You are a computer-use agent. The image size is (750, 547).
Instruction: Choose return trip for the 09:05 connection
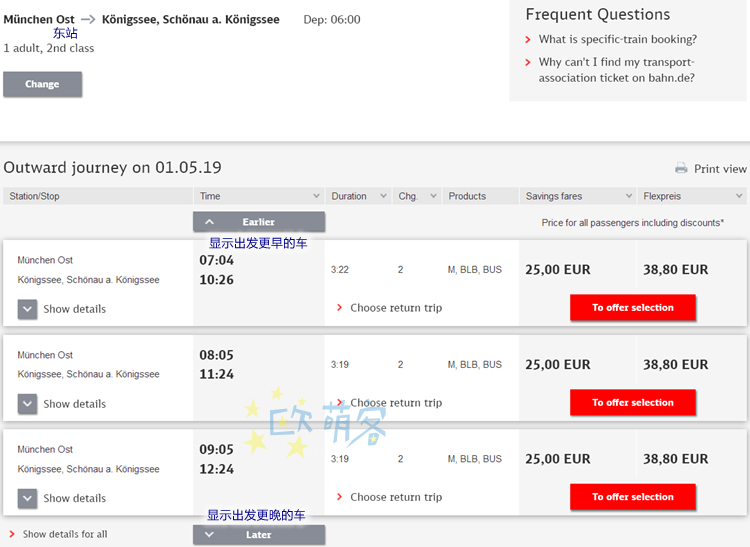point(395,497)
